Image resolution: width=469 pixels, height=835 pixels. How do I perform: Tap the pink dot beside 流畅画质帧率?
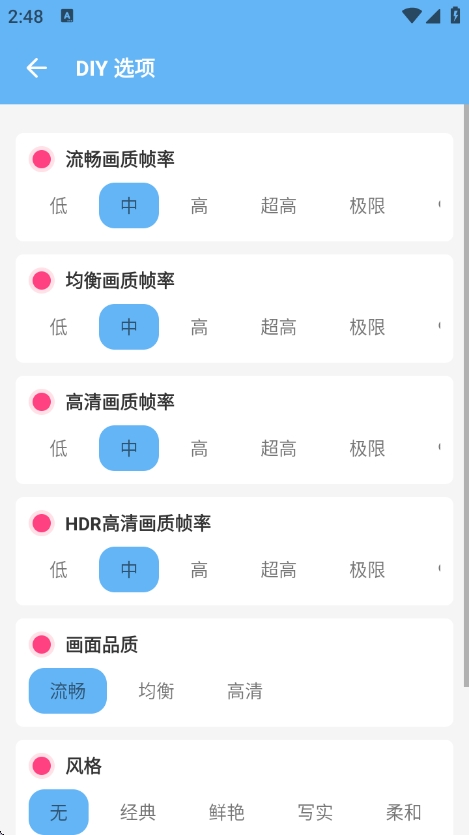pyautogui.click(x=42, y=159)
